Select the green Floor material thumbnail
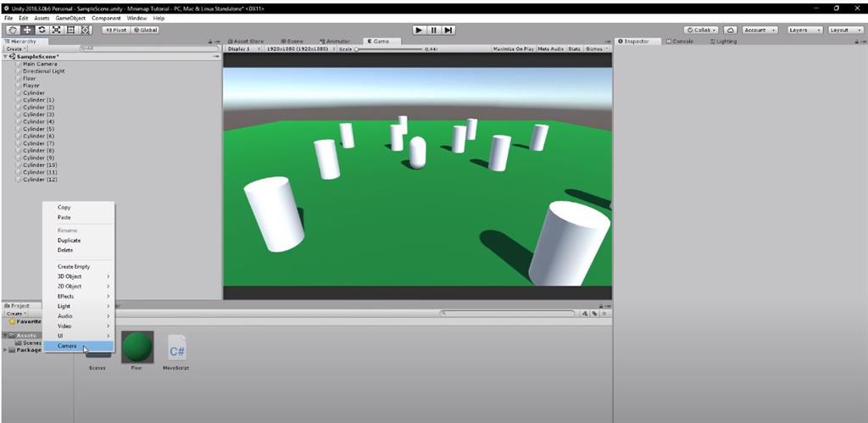 tap(137, 348)
